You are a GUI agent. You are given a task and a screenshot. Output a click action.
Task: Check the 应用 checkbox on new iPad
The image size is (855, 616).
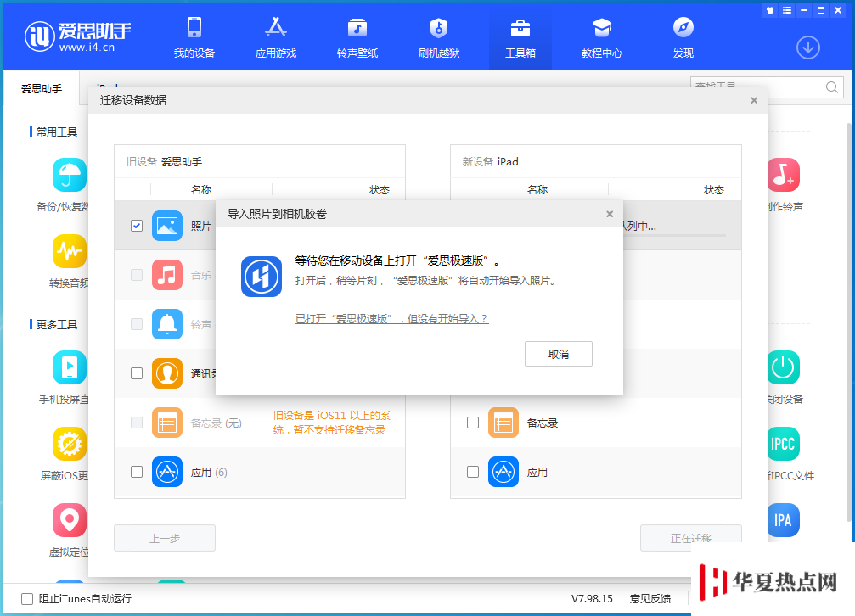[x=473, y=472]
